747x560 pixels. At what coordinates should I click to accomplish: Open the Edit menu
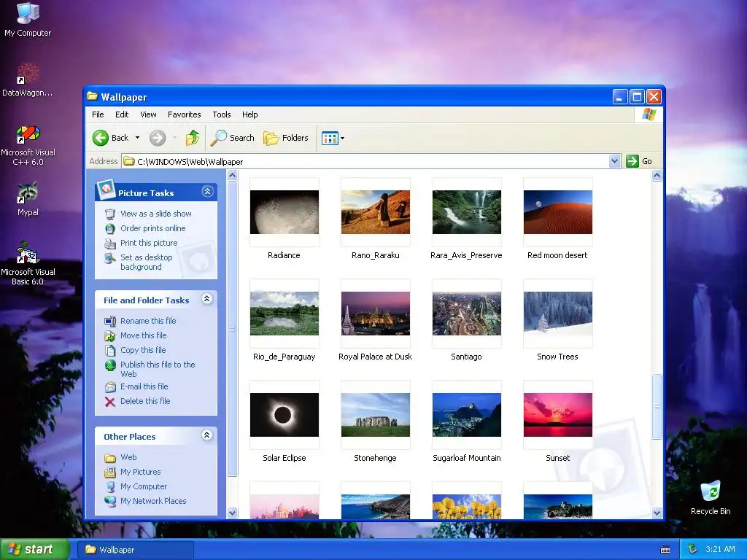pos(122,114)
